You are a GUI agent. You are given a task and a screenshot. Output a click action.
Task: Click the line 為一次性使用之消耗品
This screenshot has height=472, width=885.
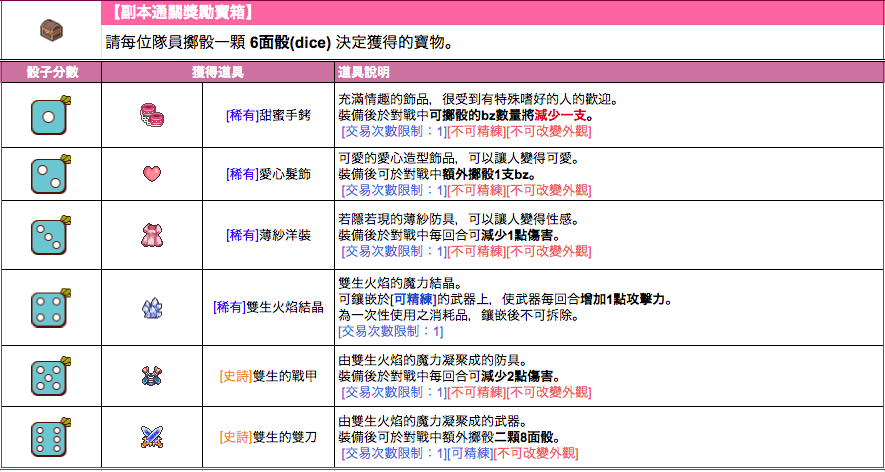pos(458,316)
